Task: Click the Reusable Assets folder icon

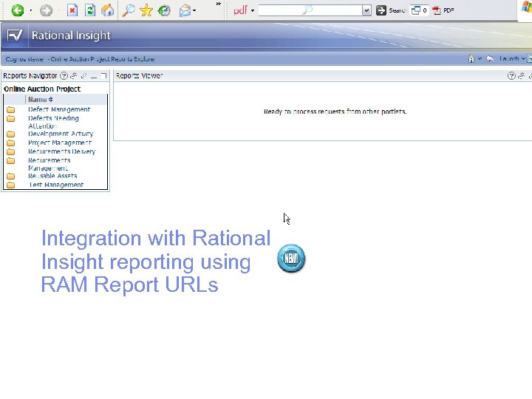Action: 11,176
